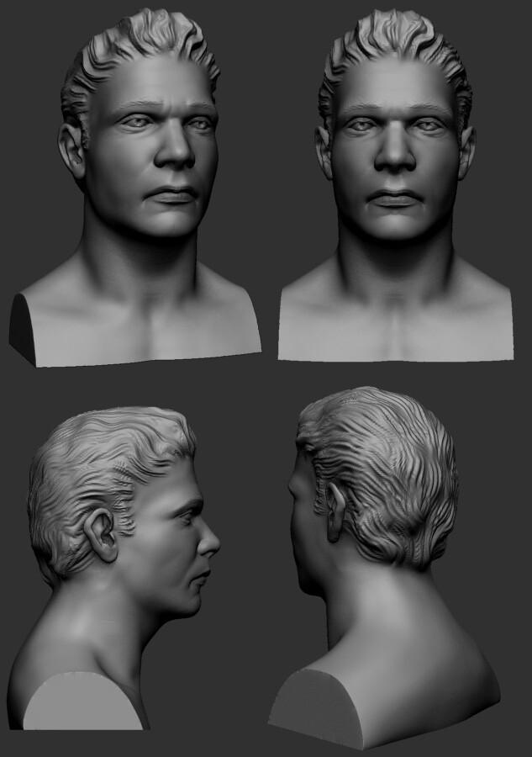Click the chest of the front-facing bust
Image resolution: width=532 pixels, height=757 pixels.
(x=393, y=328)
